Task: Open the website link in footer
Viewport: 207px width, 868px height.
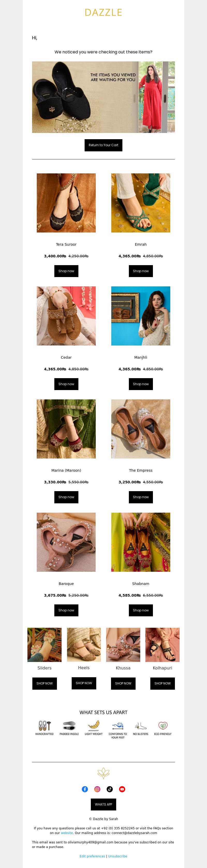Action: tap(67, 832)
